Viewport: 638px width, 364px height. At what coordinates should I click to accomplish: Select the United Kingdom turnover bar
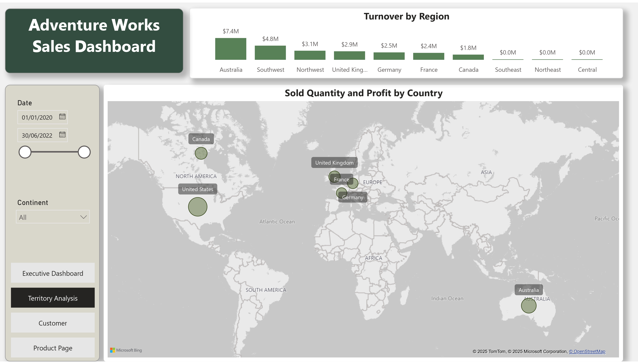pos(349,56)
